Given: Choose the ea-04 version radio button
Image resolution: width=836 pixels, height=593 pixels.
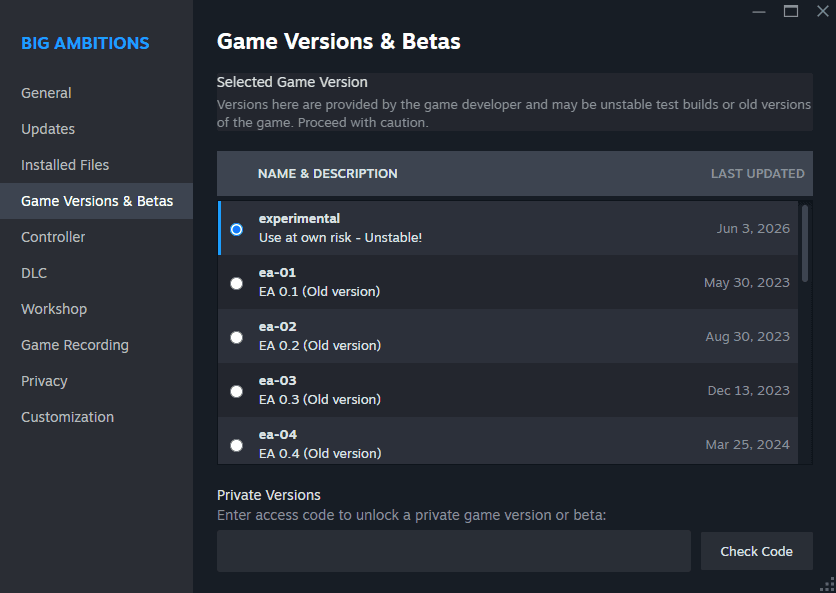Looking at the screenshot, I should click(236, 445).
